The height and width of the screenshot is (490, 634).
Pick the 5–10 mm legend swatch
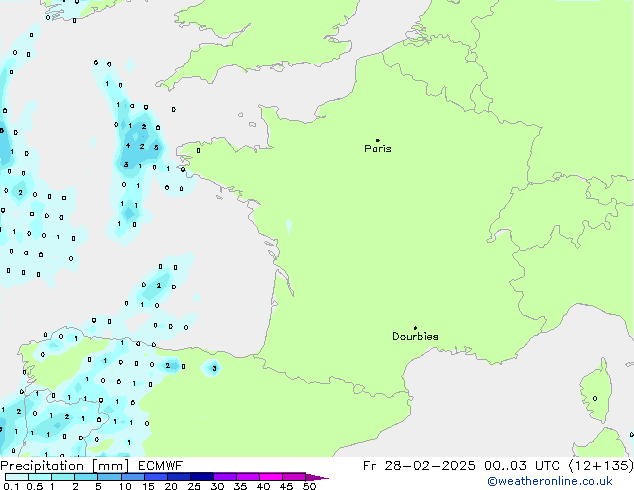tap(109, 477)
